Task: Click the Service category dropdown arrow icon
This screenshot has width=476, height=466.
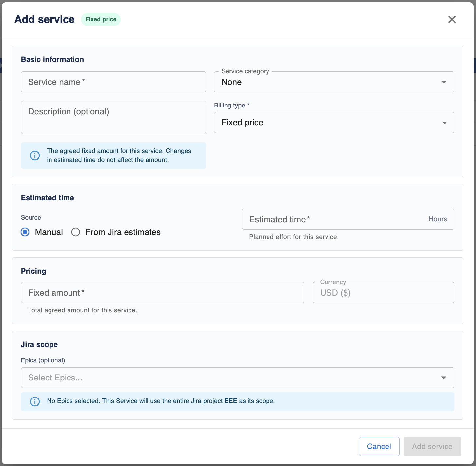Action: [444, 82]
